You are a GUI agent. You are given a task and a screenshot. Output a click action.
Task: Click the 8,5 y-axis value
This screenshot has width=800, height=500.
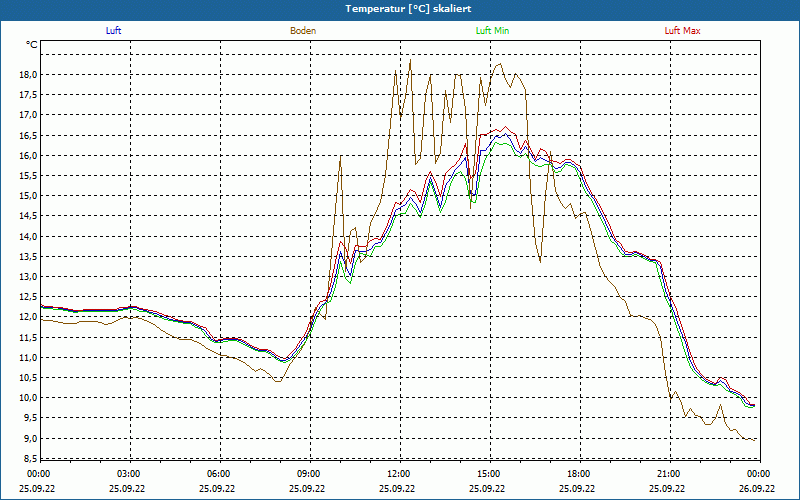pos(31,458)
